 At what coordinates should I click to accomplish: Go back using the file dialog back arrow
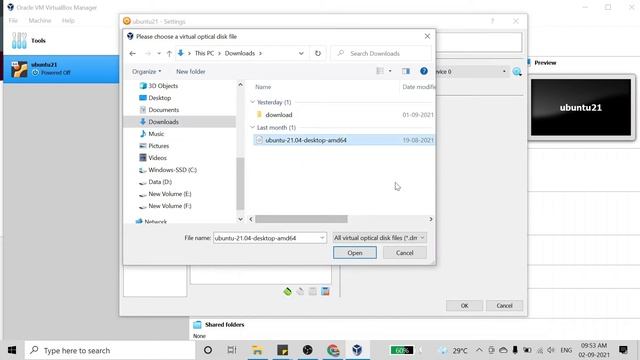tap(132, 53)
